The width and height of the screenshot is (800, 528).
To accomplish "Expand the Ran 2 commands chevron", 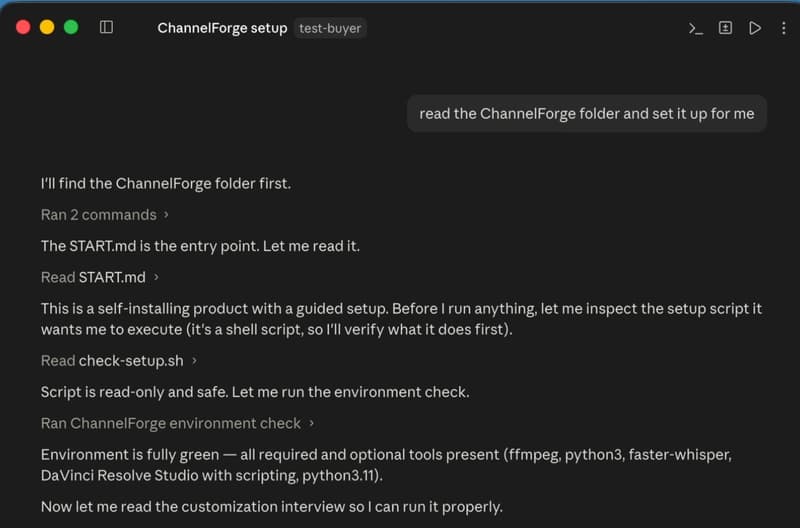I will [166, 215].
